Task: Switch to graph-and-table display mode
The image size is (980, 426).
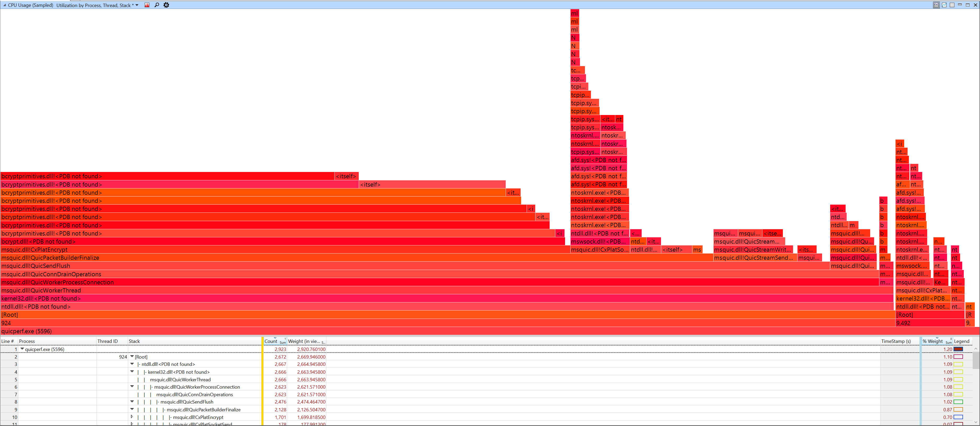Action: coord(936,5)
